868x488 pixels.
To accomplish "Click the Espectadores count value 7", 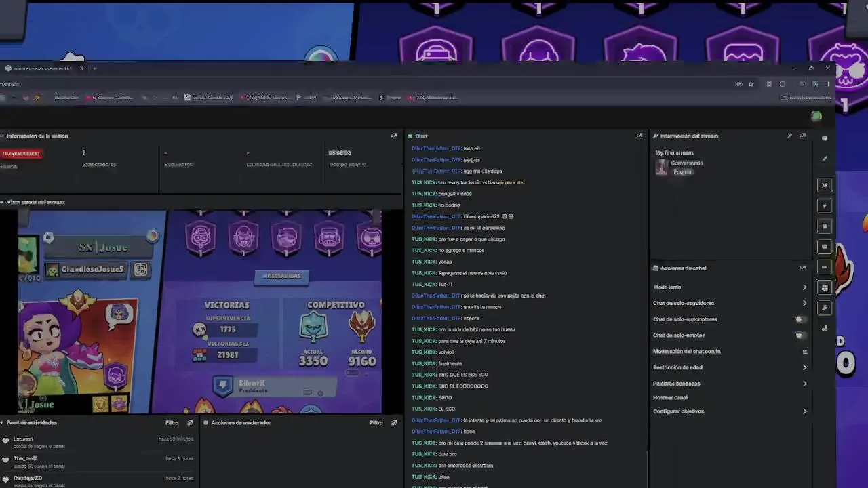I will 84,152.
